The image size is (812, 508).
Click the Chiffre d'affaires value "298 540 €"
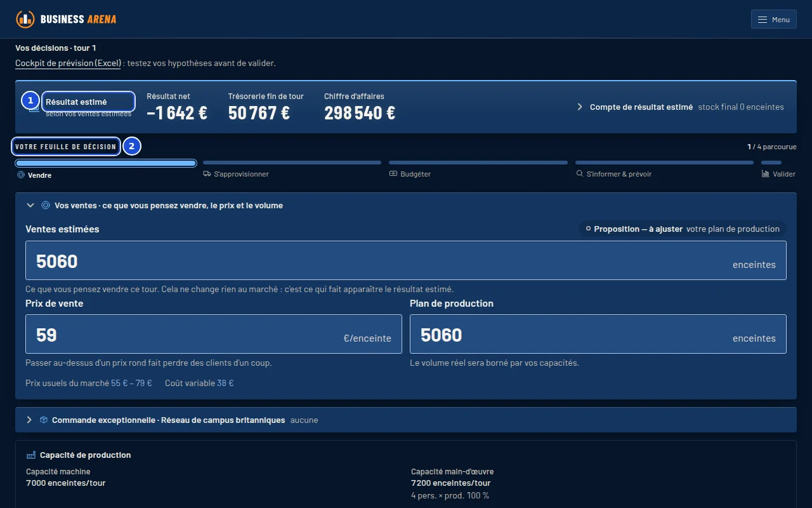(360, 113)
